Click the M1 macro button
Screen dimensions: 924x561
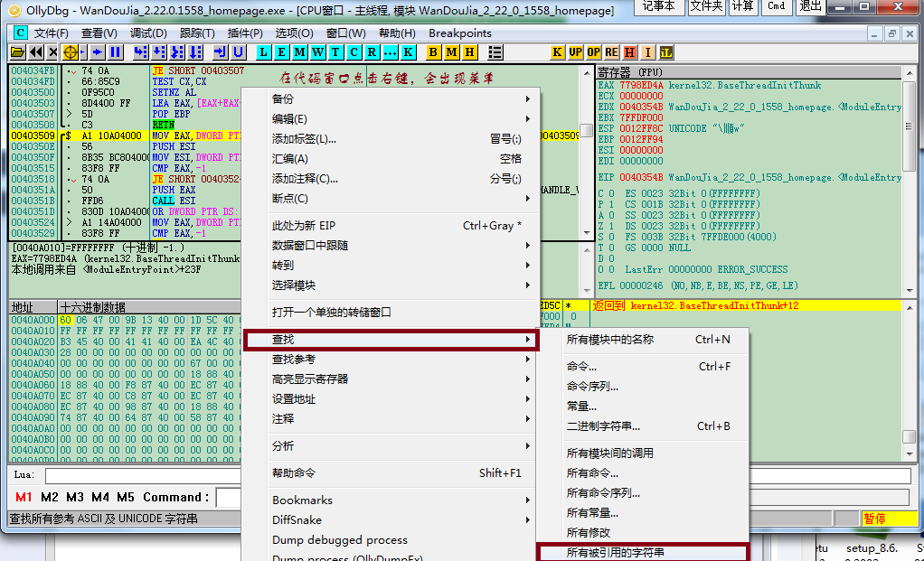click(24, 498)
